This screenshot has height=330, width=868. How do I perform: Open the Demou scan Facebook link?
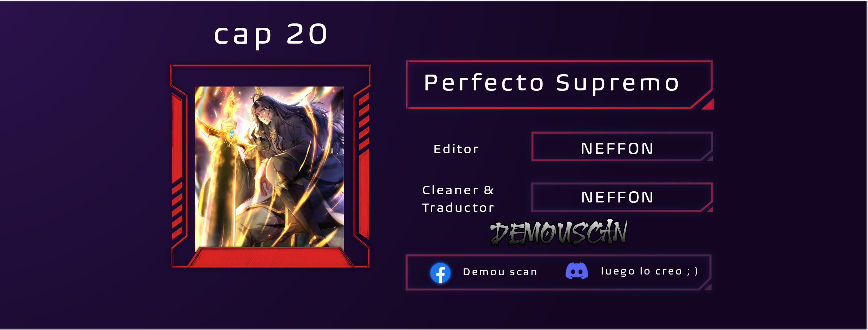tap(500, 272)
